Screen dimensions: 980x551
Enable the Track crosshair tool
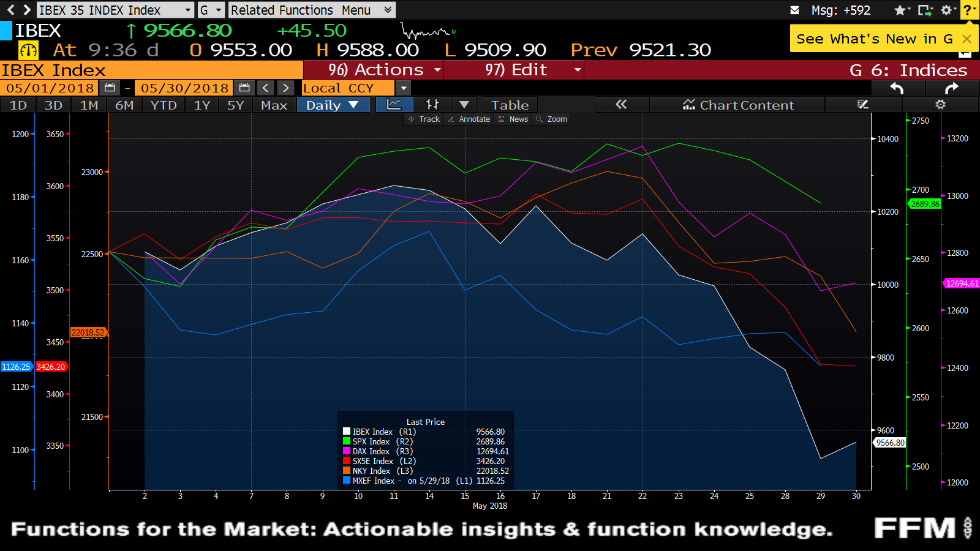(x=424, y=119)
